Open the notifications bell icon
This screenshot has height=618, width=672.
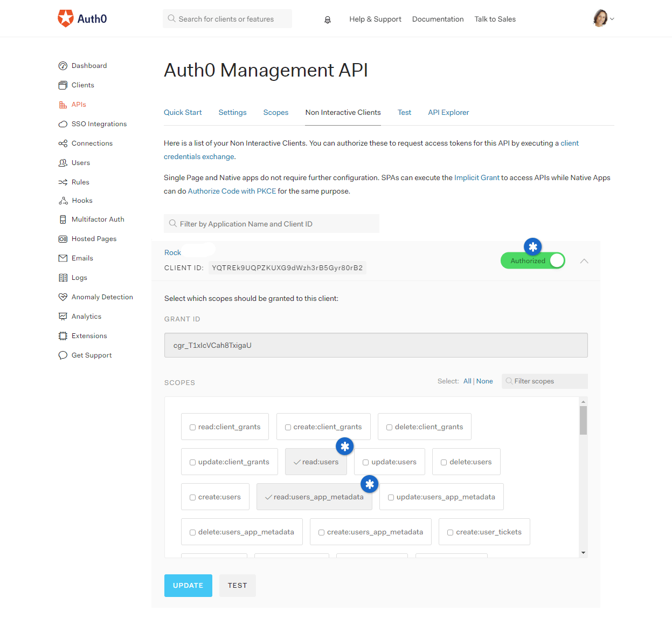328,20
